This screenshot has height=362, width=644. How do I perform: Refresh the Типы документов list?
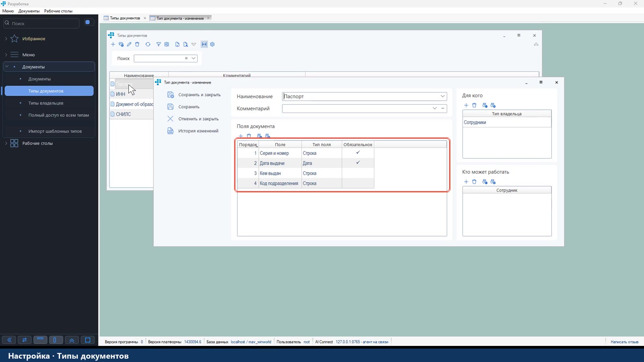pos(148,44)
